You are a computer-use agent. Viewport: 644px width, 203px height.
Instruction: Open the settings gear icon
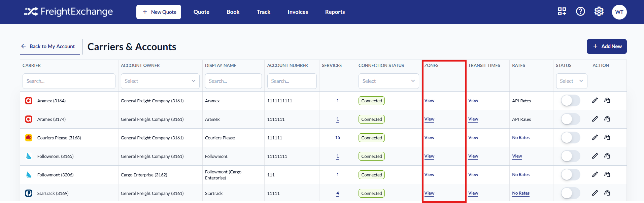599,11
